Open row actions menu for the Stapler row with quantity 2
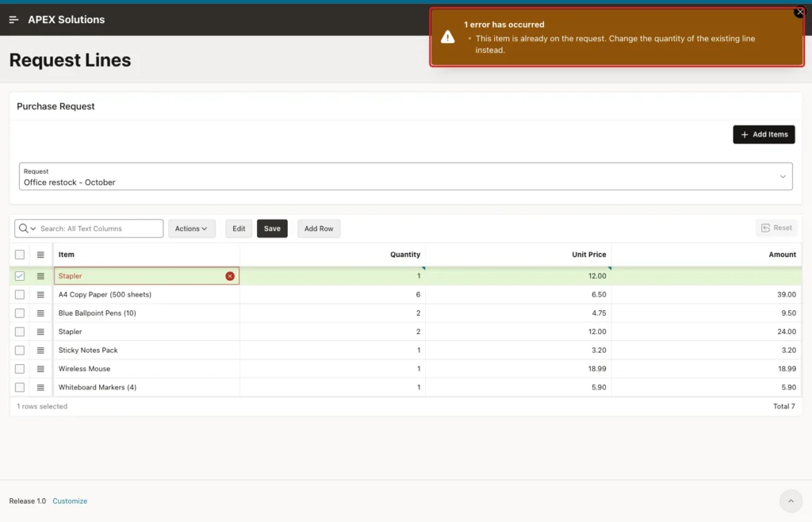This screenshot has width=812, height=522. 40,332
